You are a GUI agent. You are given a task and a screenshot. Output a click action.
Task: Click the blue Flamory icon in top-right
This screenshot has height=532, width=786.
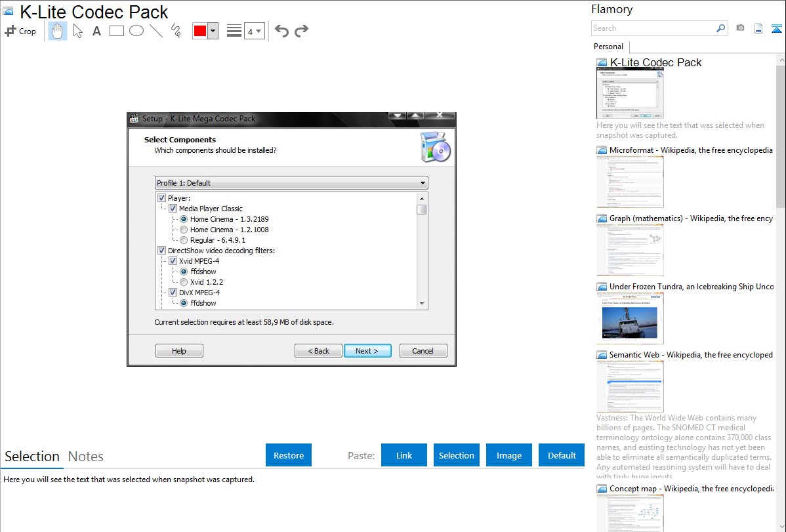[x=776, y=28]
